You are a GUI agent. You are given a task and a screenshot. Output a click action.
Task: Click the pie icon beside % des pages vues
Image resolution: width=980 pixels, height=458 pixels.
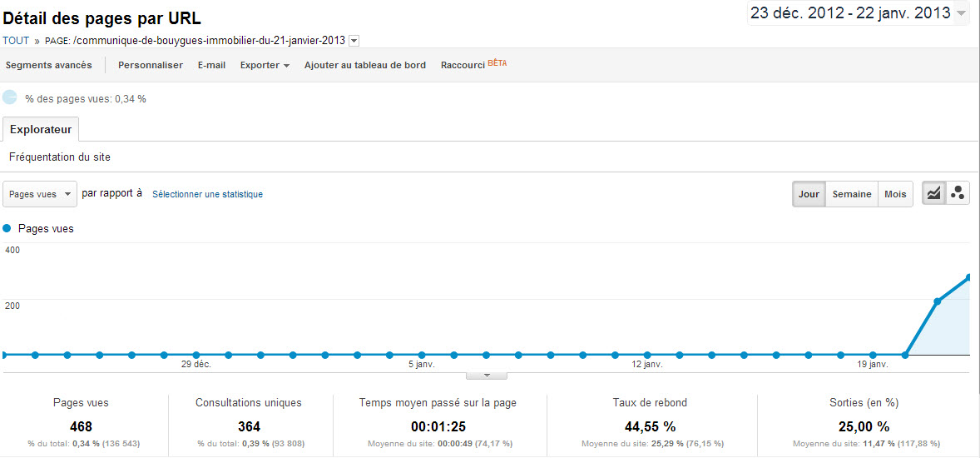tap(10, 97)
